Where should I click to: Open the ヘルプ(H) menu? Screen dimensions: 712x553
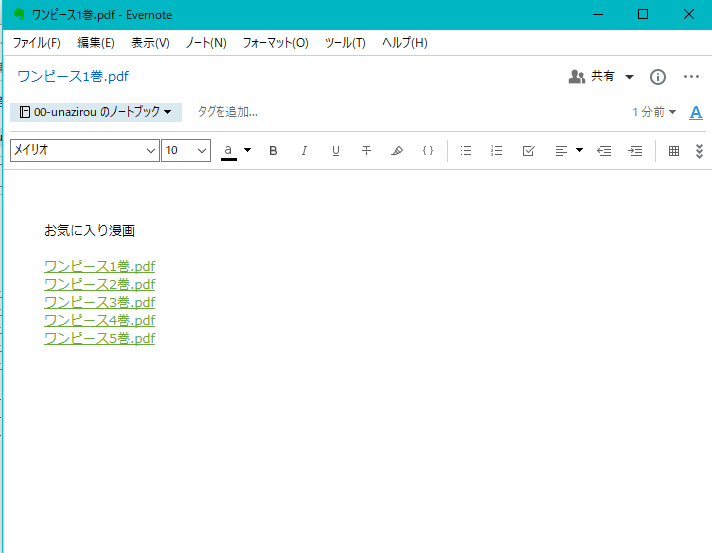point(405,43)
